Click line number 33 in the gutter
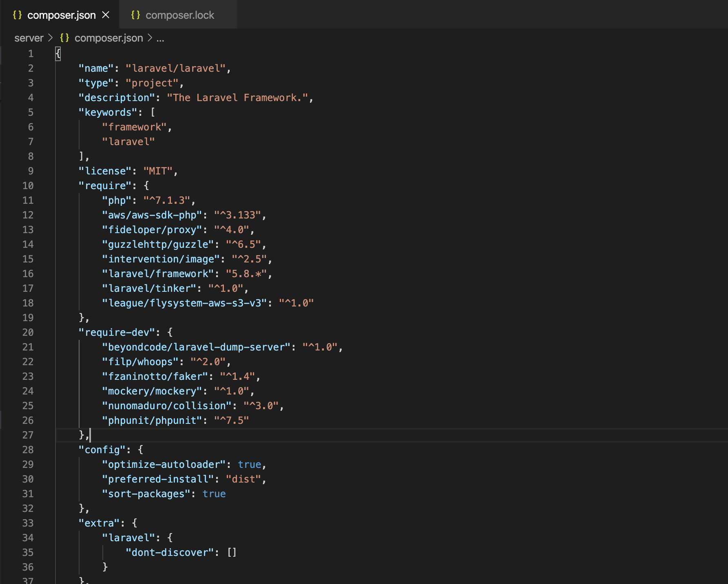The image size is (728, 584). [28, 523]
